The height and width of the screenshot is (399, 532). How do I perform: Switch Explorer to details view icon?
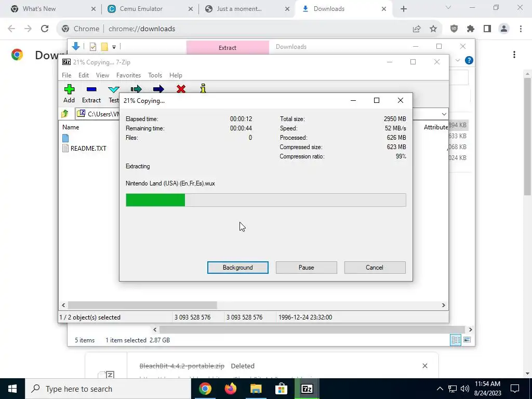456,340
